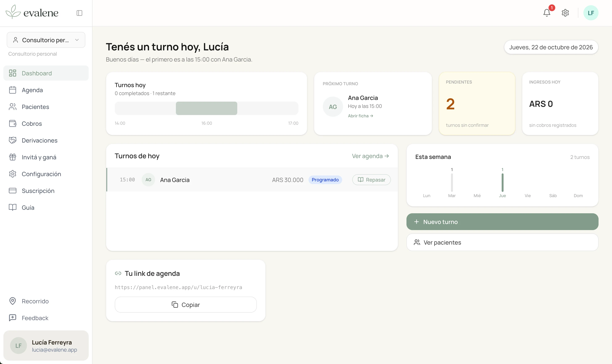Copy the agenda link
Image resolution: width=612 pixels, height=364 pixels.
186,305
